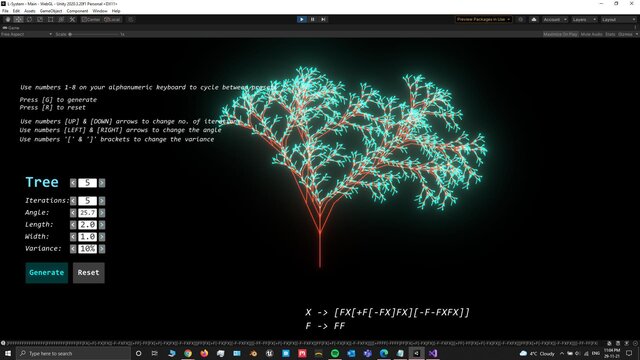
Task: Click the Generate button
Action: click(47, 273)
